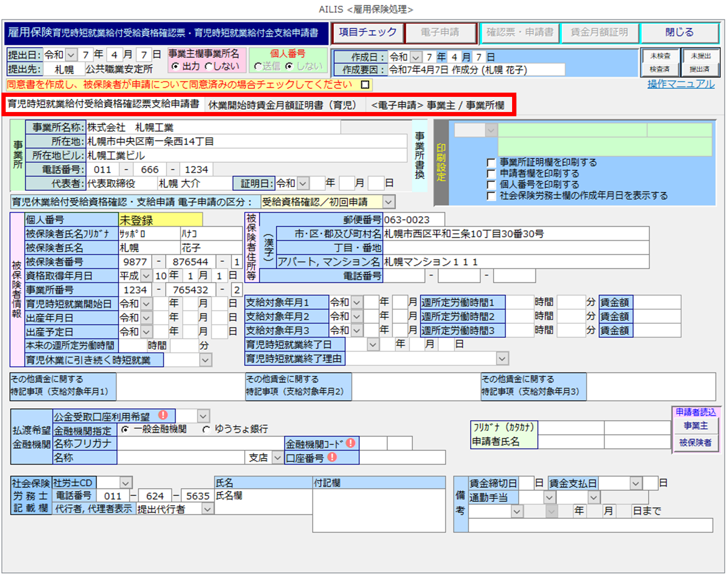The width and height of the screenshot is (728, 577).
Task: Load applicant from 事業主 button
Action: click(x=695, y=426)
